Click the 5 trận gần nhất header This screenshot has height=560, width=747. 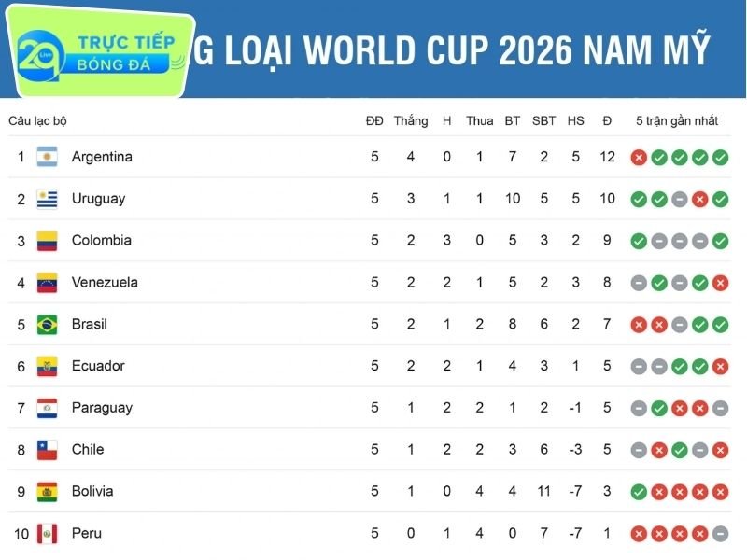[x=677, y=120]
